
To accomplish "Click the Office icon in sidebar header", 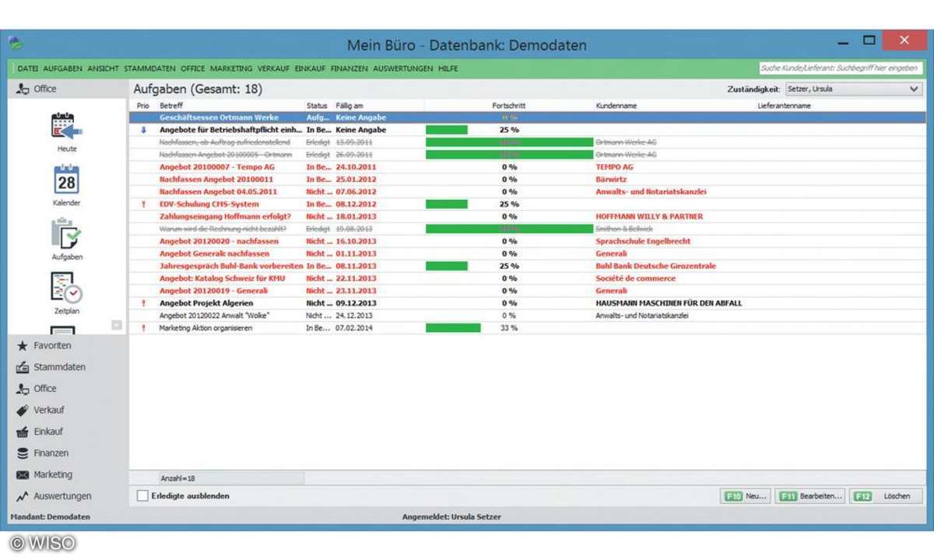I will click(23, 89).
